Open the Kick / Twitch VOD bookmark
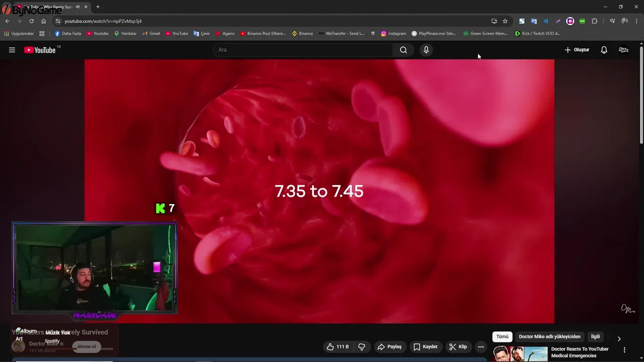 pyautogui.click(x=537, y=34)
